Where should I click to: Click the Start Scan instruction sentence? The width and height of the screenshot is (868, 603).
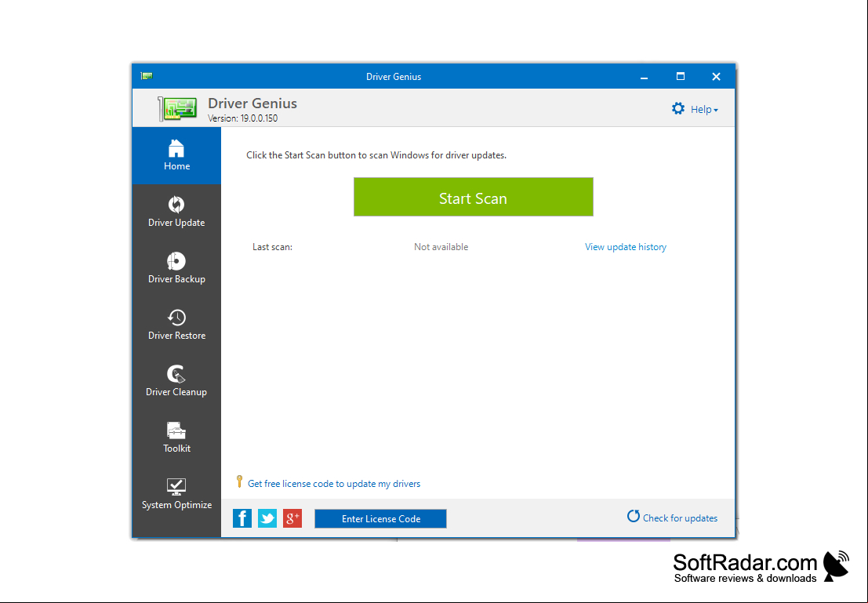coord(376,155)
